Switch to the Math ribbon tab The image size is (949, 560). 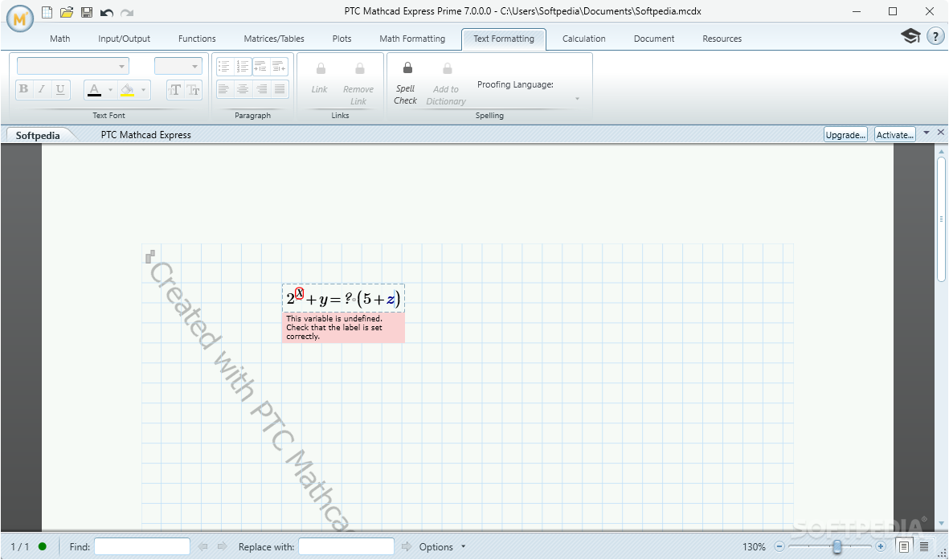coord(60,39)
